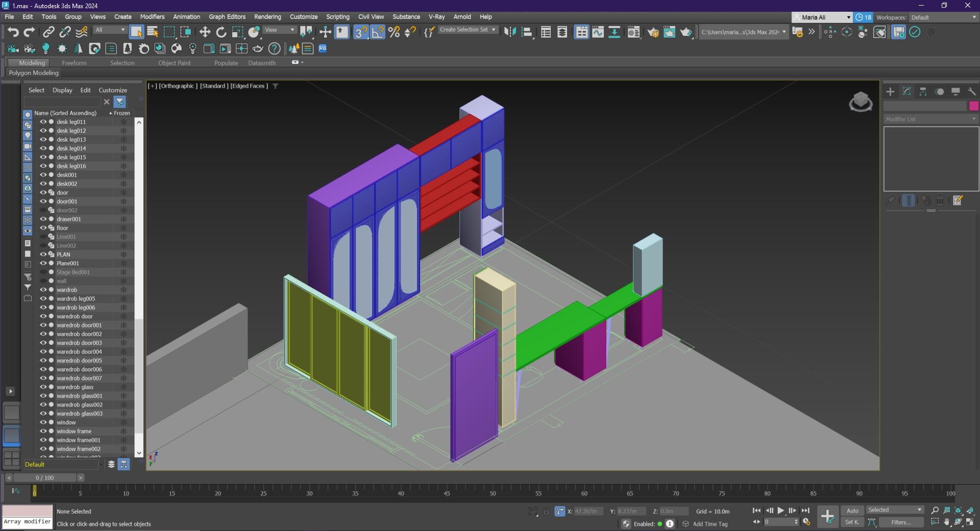Open the Workspaces Default dropdown
The width and height of the screenshot is (980, 531).
click(x=944, y=17)
